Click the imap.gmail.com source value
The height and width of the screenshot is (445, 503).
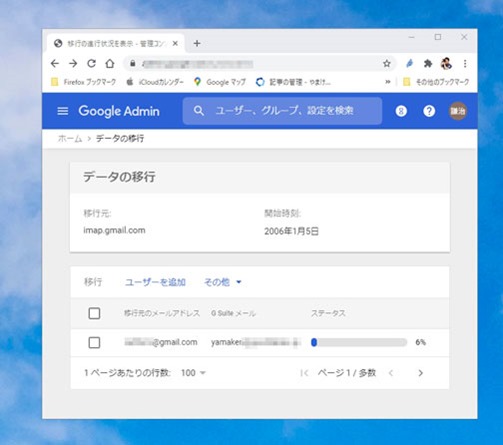coord(114,230)
